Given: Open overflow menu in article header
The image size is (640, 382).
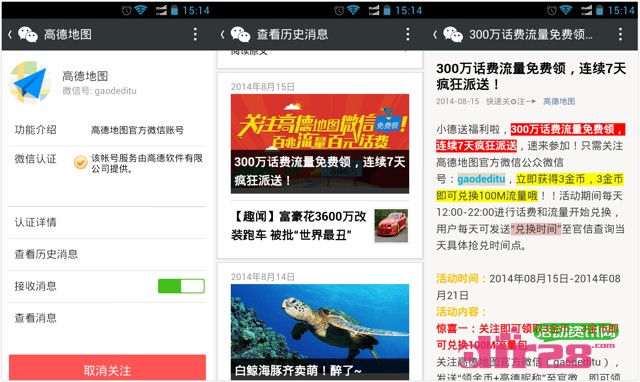Looking at the screenshot, I should tap(620, 34).
